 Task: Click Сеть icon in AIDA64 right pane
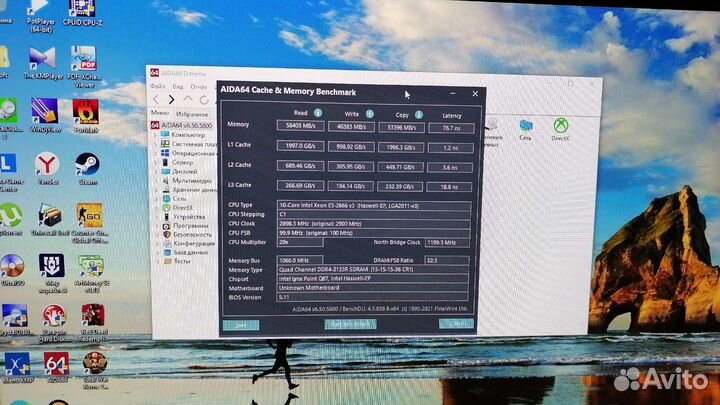[526, 129]
